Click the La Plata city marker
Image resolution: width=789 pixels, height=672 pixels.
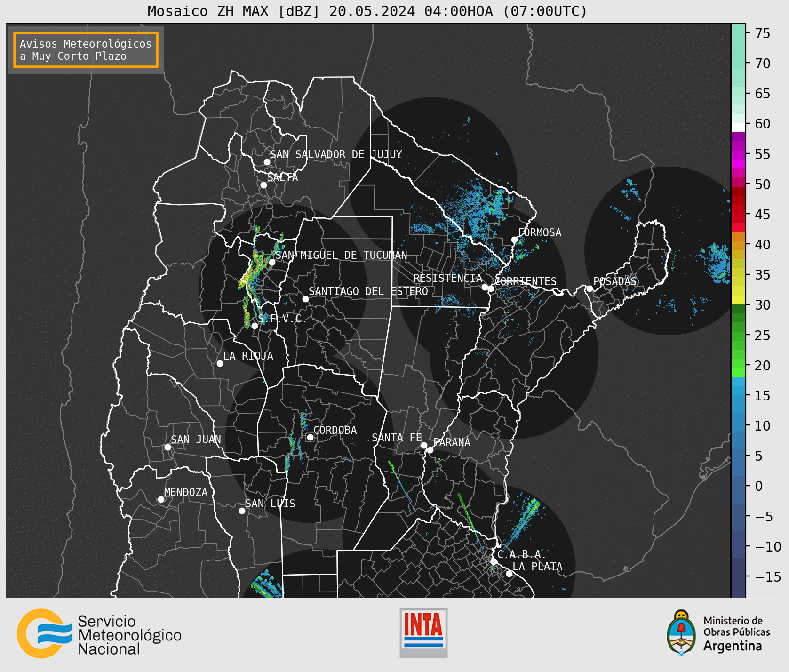509,574
